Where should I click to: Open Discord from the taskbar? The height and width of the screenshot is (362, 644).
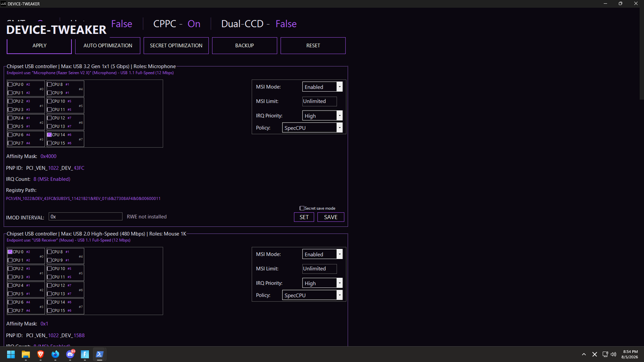70,354
